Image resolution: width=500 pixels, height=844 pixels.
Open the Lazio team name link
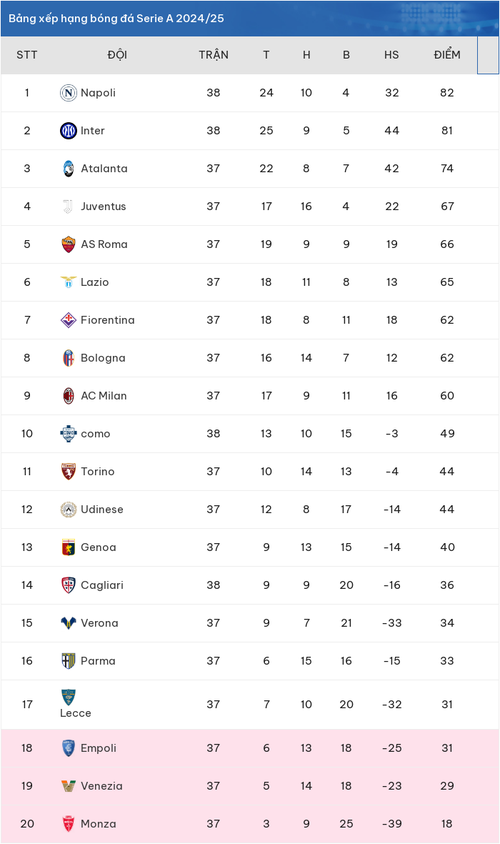click(x=95, y=282)
